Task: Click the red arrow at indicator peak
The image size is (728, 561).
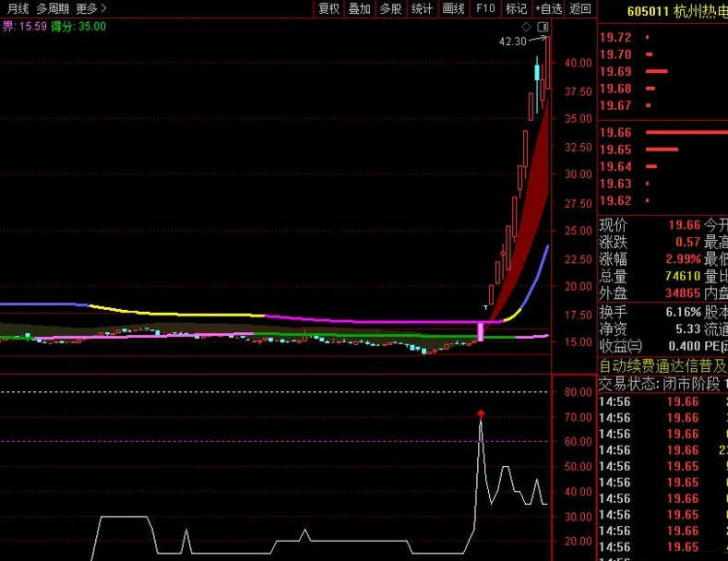Action: point(481,413)
